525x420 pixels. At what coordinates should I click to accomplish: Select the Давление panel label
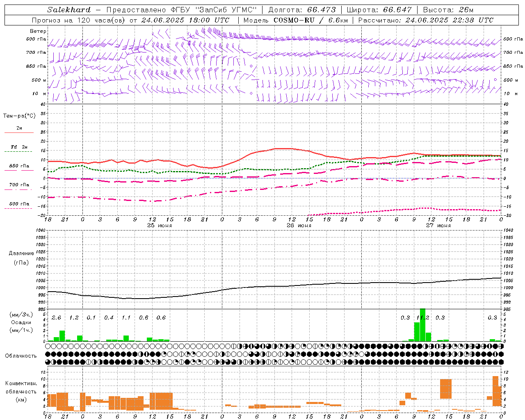pos(21,253)
